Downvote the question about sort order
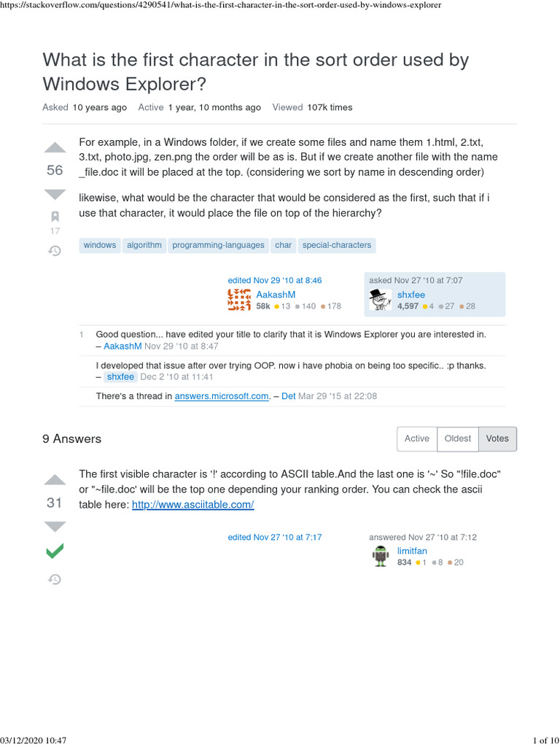Viewport: 560px width, 747px height. point(55,194)
